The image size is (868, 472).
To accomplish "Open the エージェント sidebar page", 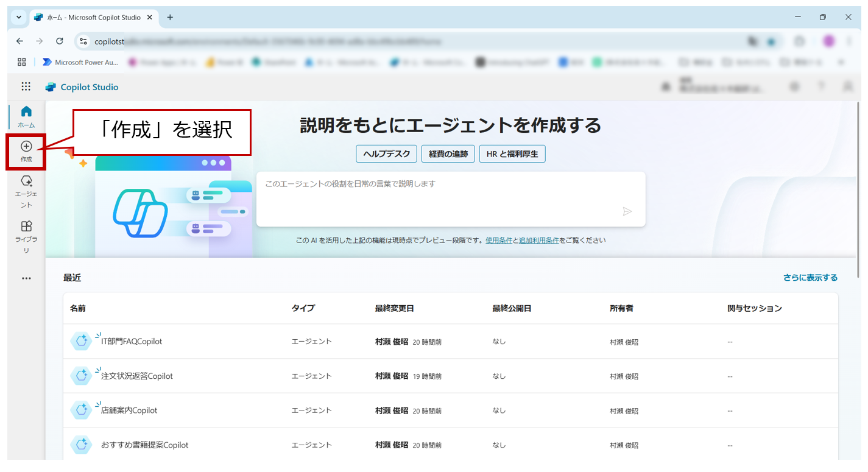I will point(26,192).
